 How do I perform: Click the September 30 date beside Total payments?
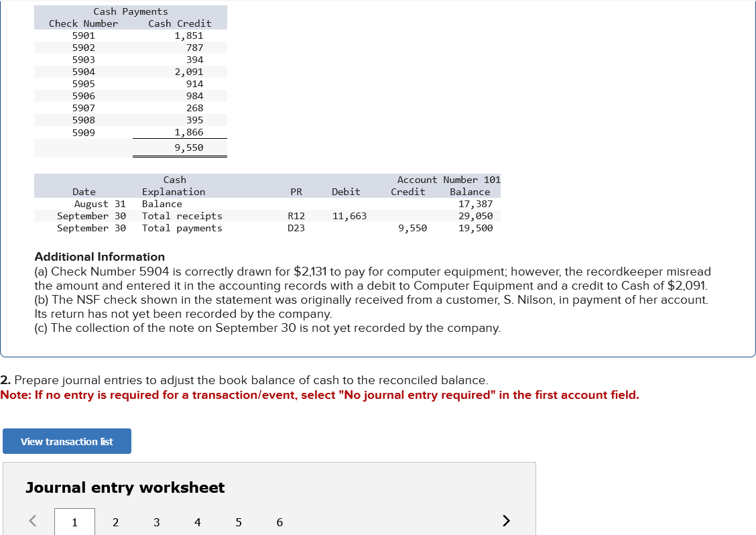[x=91, y=228]
